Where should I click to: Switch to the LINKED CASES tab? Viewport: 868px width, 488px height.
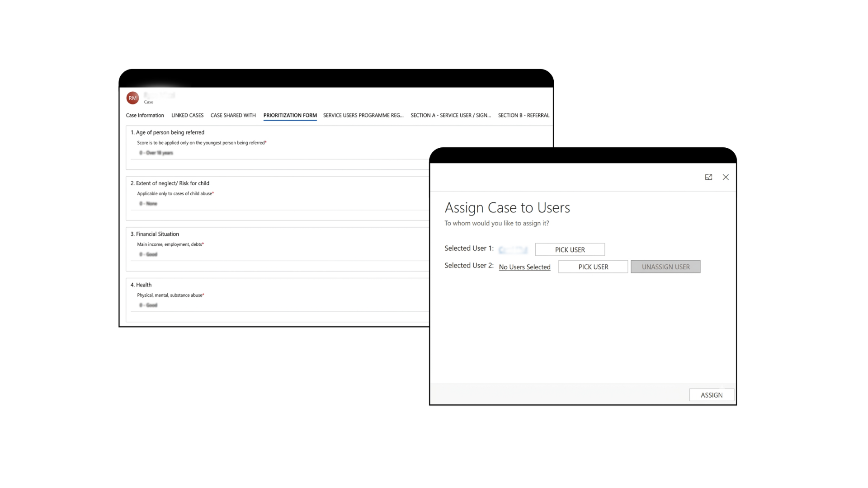187,115
